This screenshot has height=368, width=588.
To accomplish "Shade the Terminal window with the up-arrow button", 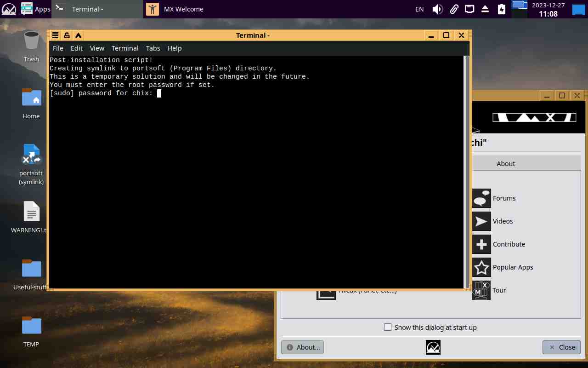I will click(x=78, y=35).
